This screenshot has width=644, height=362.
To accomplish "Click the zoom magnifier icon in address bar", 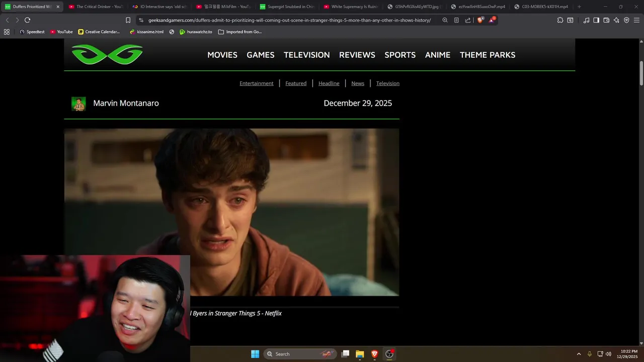I will click(445, 20).
